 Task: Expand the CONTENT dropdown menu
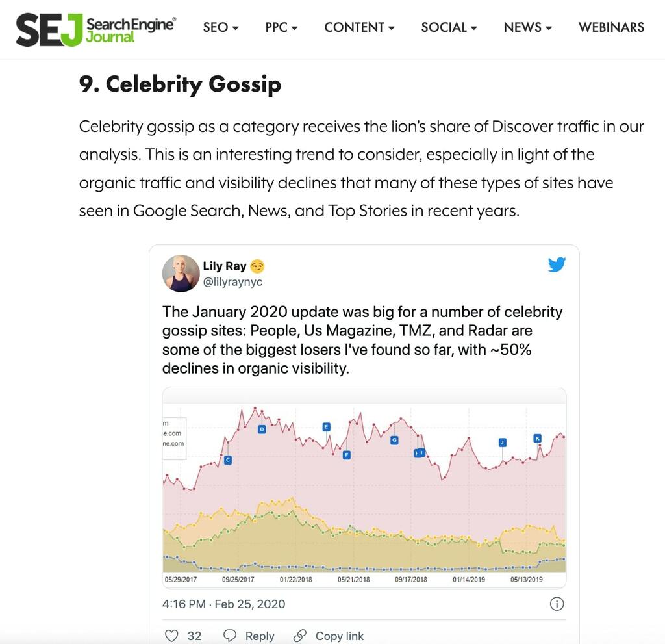point(359,27)
